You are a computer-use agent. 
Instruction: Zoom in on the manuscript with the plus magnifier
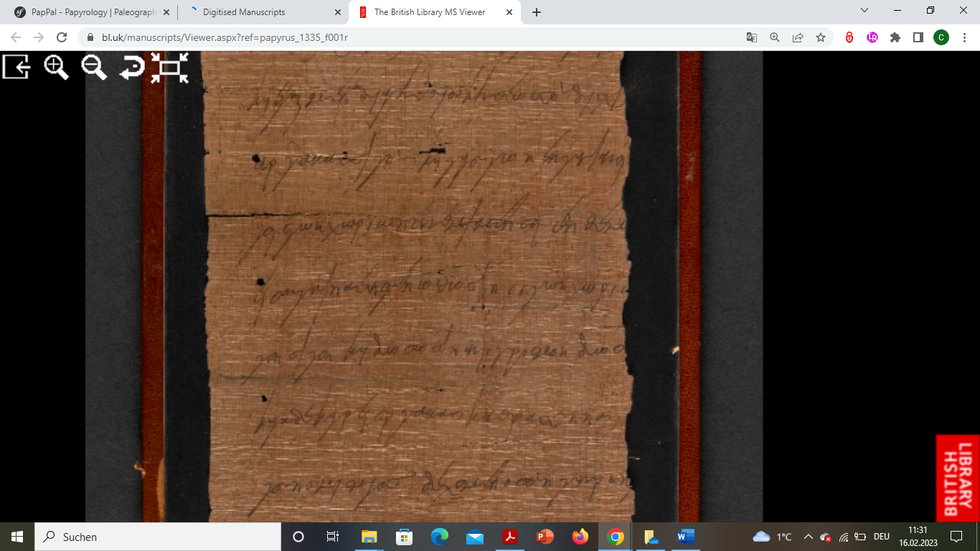(56, 67)
